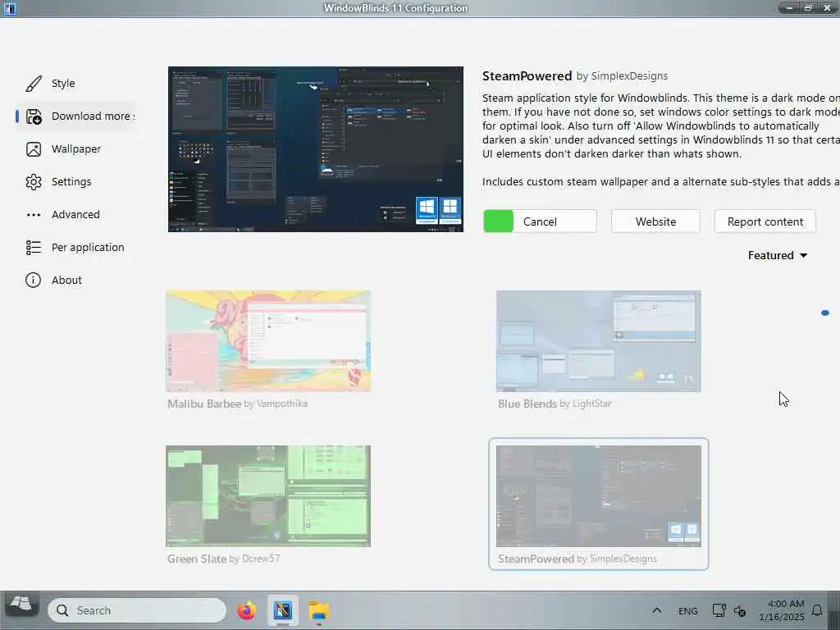Show the About page

tap(66, 281)
